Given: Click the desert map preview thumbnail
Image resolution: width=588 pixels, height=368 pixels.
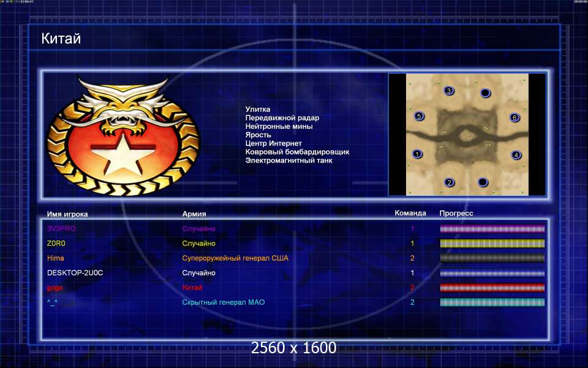Looking at the screenshot, I should tap(467, 134).
